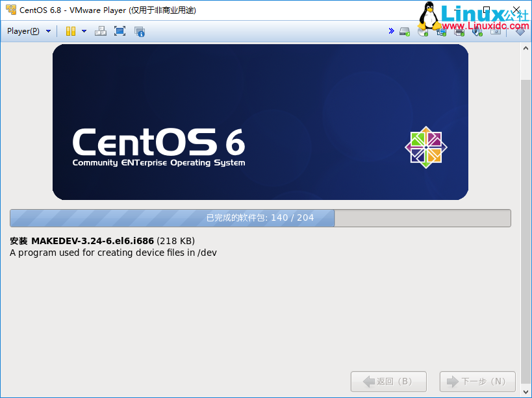Click the VMware Player title bar icon
Screen dimensions: 532x398
point(10,10)
